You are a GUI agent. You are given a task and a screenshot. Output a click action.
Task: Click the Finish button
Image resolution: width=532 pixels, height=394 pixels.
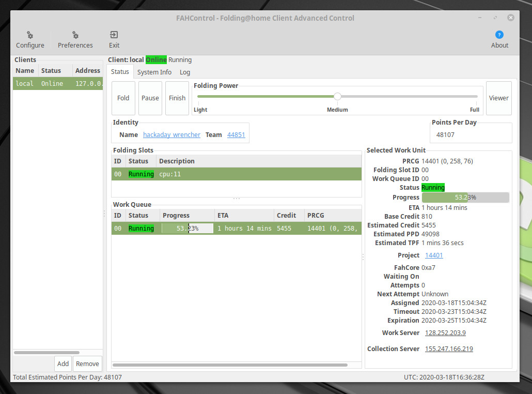pos(177,98)
